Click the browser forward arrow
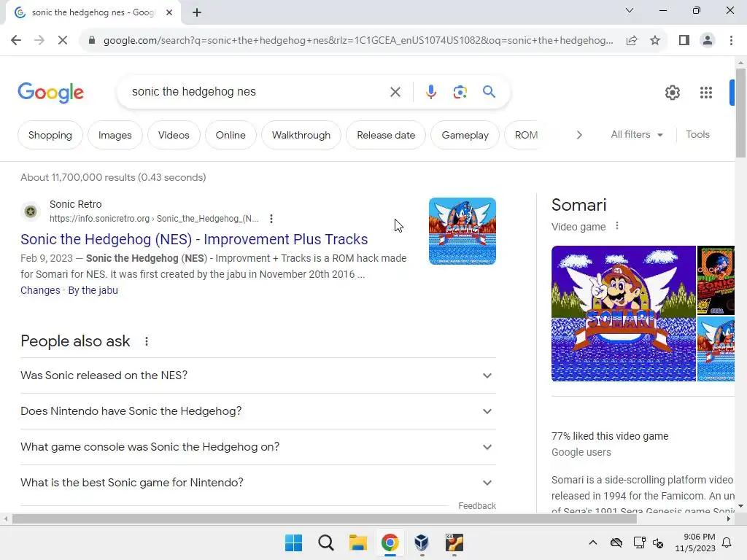This screenshot has height=560, width=747. (x=39, y=41)
